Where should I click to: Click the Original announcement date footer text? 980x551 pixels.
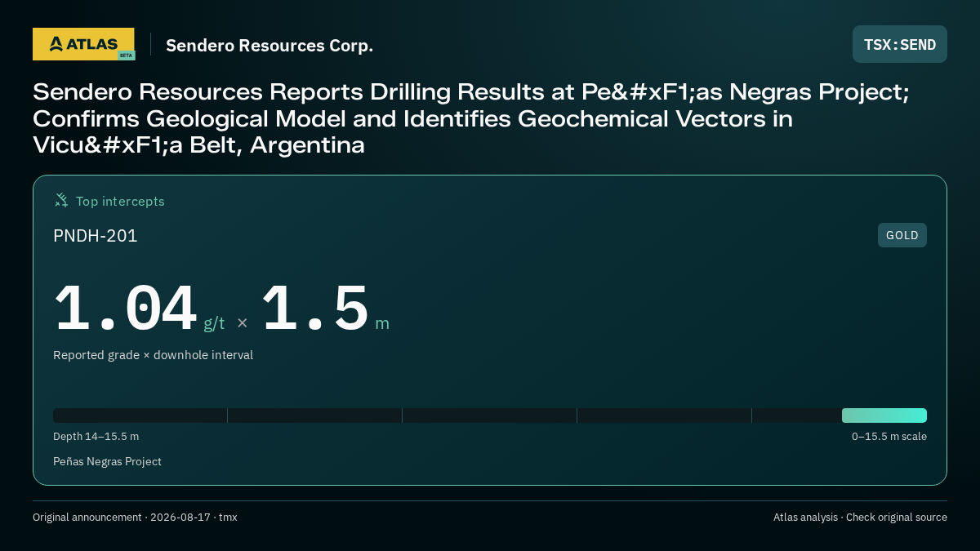135,518
